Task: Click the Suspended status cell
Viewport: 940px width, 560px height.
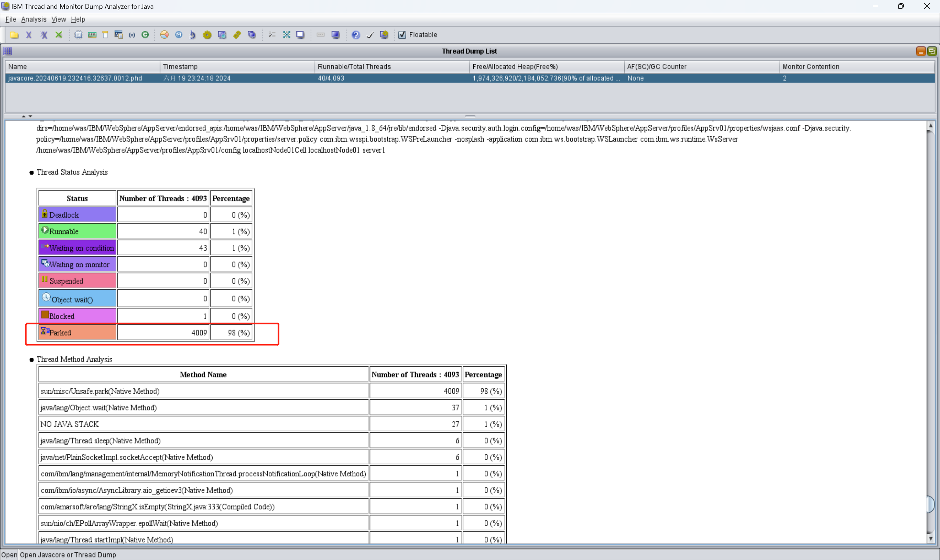Action: pyautogui.click(x=77, y=281)
